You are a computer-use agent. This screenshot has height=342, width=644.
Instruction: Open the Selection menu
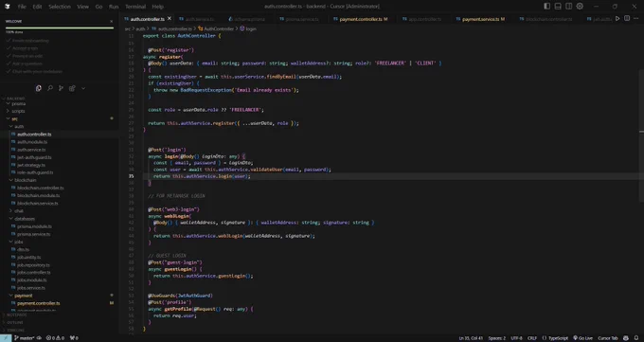(60, 7)
